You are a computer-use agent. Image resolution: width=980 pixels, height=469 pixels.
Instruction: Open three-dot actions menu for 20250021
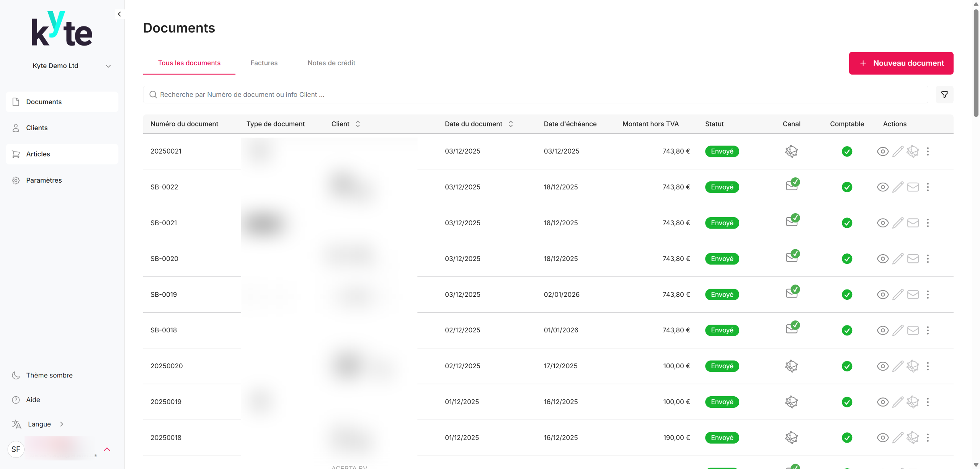[928, 151]
